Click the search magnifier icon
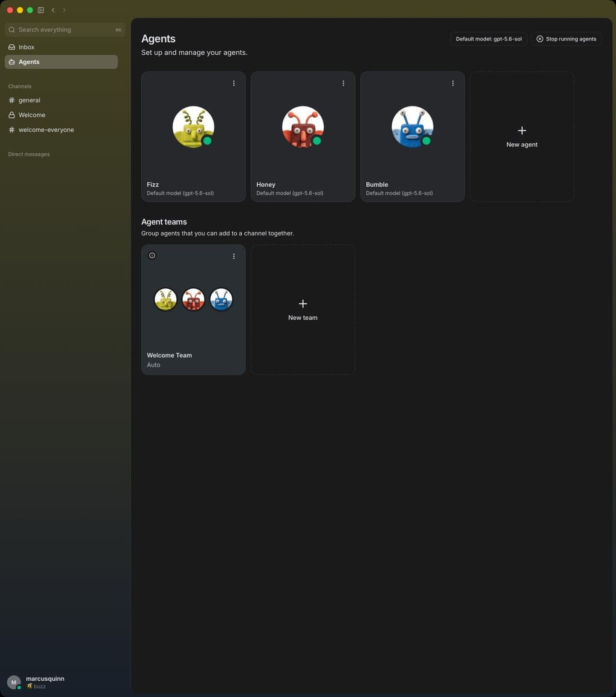616x697 pixels. tap(11, 29)
